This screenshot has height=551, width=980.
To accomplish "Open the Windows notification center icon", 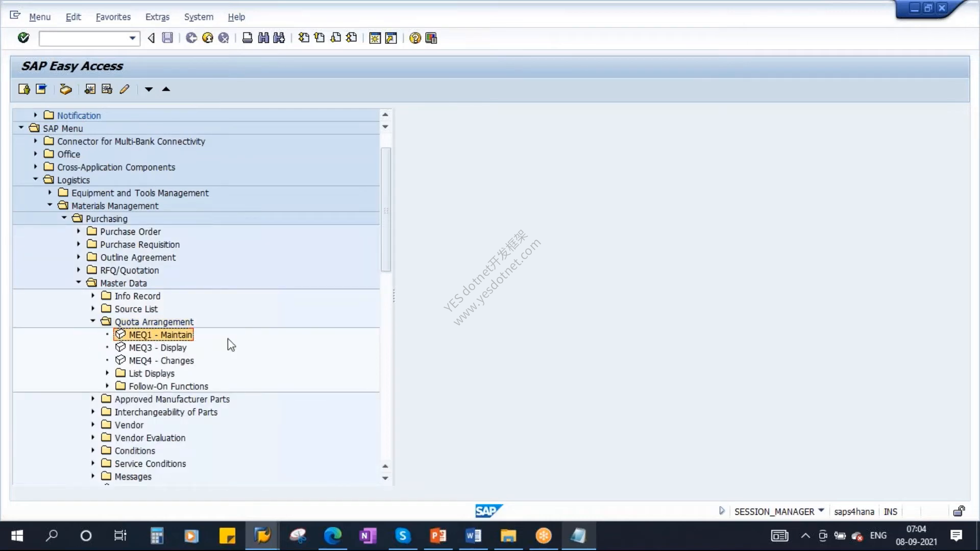I will (x=956, y=536).
